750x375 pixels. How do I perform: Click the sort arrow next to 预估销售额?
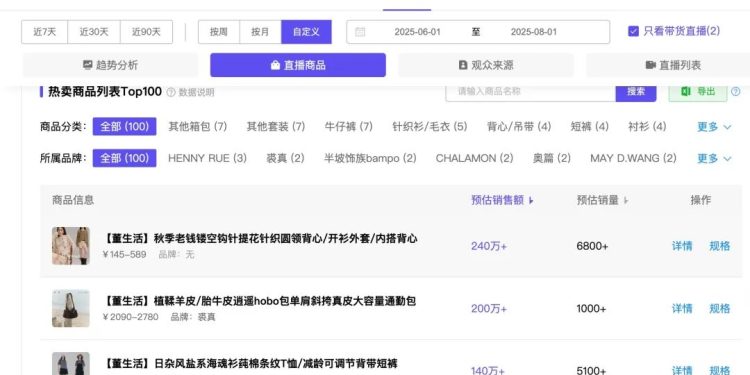(x=531, y=201)
